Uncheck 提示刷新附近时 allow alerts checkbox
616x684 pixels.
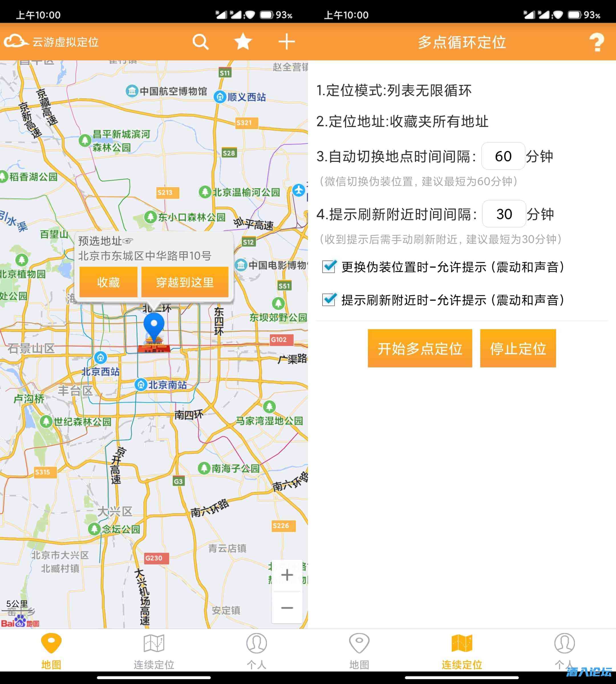(329, 300)
